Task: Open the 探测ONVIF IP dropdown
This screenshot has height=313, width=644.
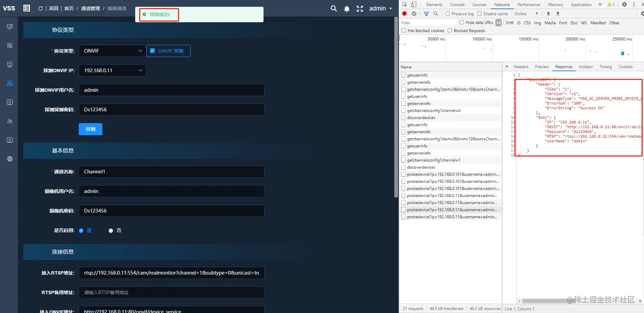Action: tap(112, 71)
